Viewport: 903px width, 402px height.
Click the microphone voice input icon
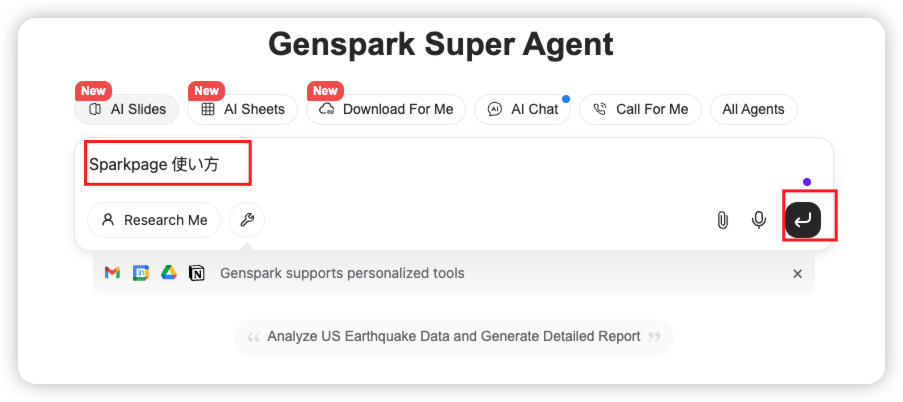[759, 220]
